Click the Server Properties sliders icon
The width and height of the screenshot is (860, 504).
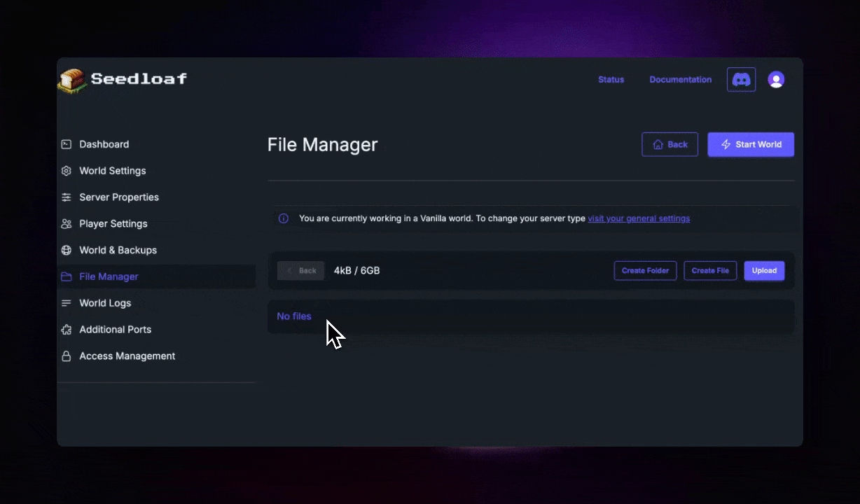tap(67, 197)
